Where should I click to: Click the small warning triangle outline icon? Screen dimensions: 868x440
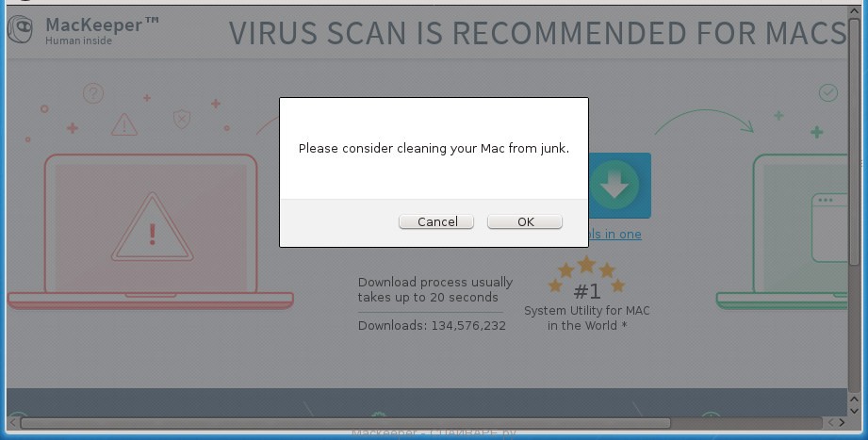point(124,124)
